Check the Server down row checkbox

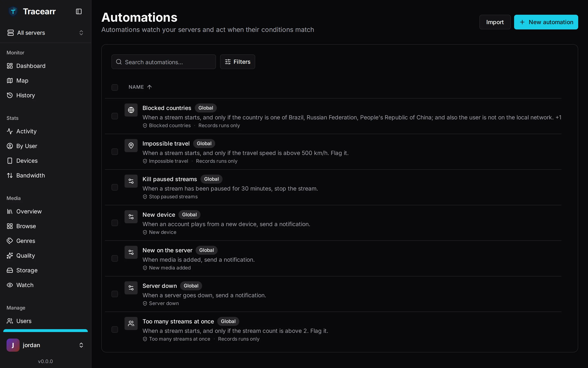[x=115, y=294]
